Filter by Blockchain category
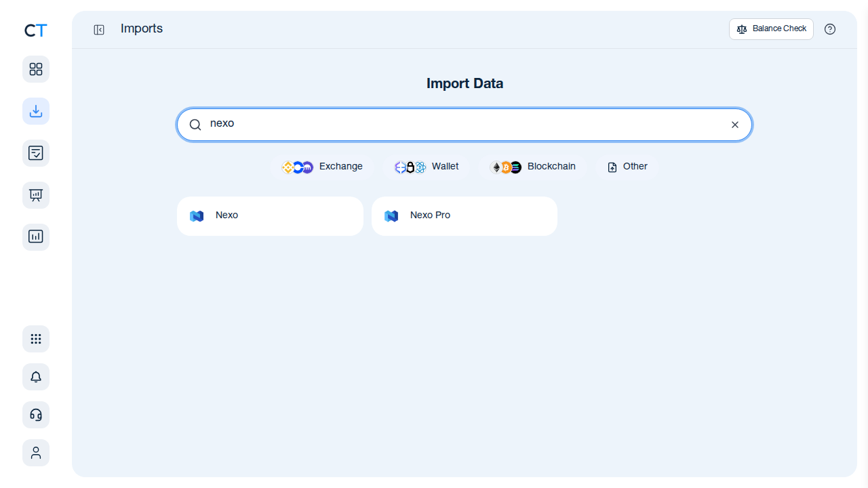This screenshot has height=488, width=868. [x=534, y=167]
